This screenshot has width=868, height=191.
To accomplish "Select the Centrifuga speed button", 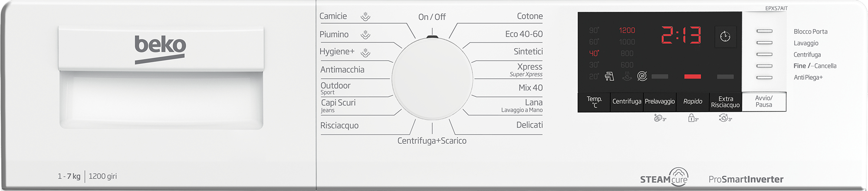I will click(627, 101).
